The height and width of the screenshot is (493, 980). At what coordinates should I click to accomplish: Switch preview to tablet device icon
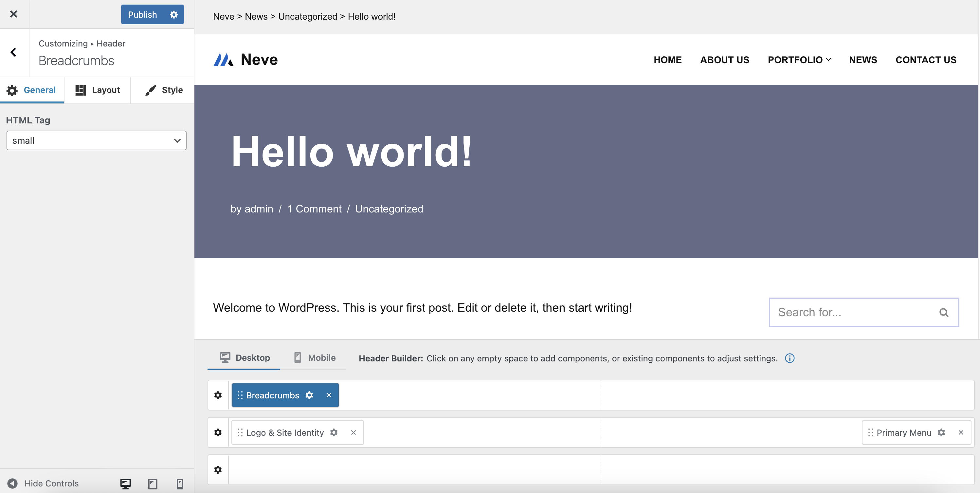pos(153,484)
